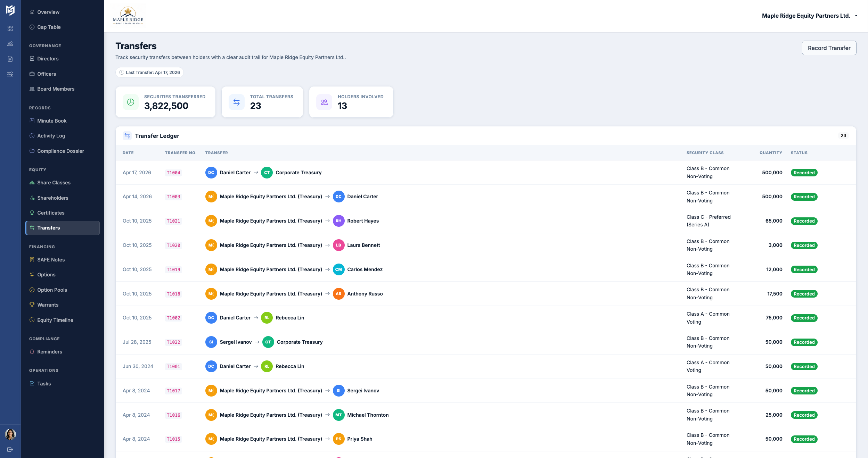Open the logout icon at the bottom rail
This screenshot has height=458, width=868.
tap(10, 449)
